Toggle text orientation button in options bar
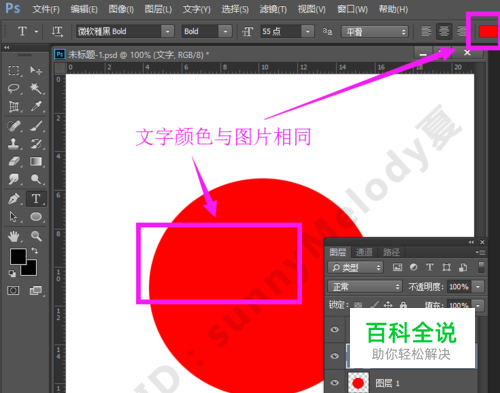This screenshot has width=500, height=393. pyautogui.click(x=57, y=32)
